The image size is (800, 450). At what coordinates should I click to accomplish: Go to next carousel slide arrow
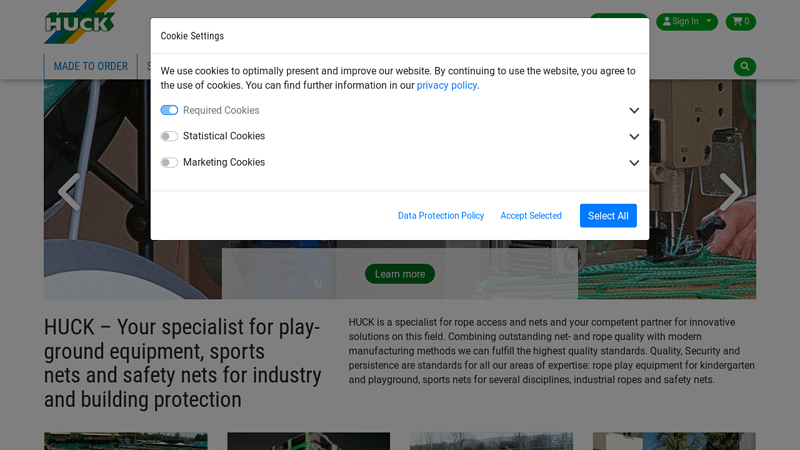click(731, 191)
